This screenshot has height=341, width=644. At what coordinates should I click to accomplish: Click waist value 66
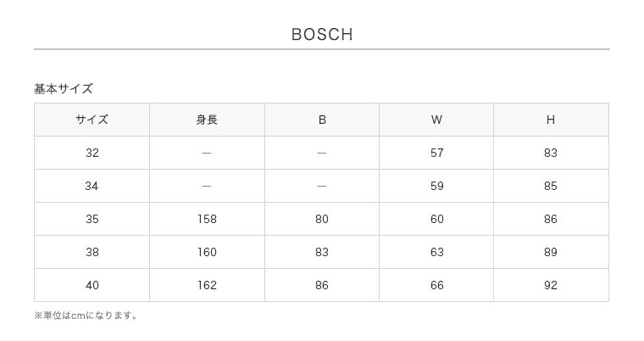click(436, 285)
